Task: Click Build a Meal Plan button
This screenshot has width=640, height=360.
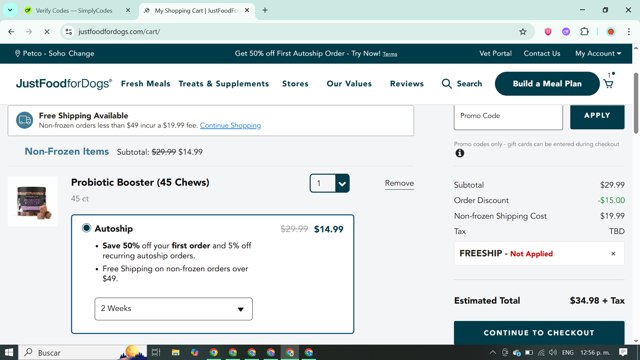Action: tap(547, 84)
